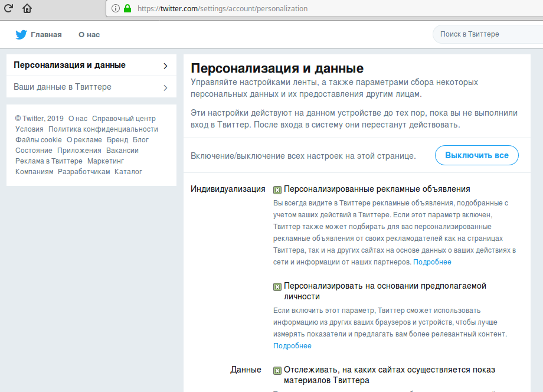Open the Главная navigation item
This screenshot has height=392, width=543.
point(46,35)
